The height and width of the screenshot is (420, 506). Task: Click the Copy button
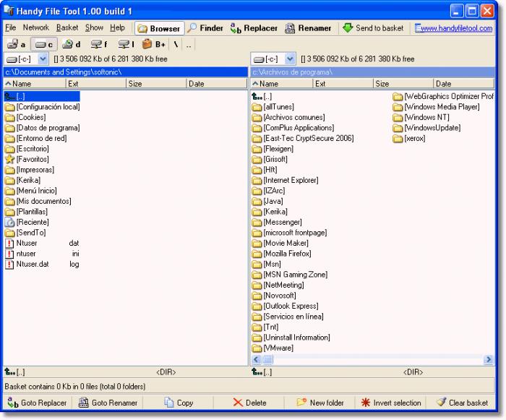click(179, 403)
